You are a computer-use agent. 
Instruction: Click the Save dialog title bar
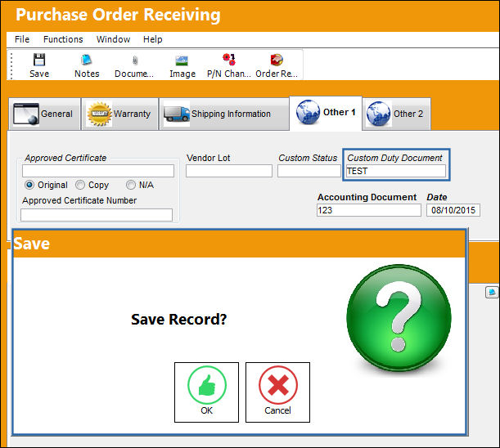240,244
